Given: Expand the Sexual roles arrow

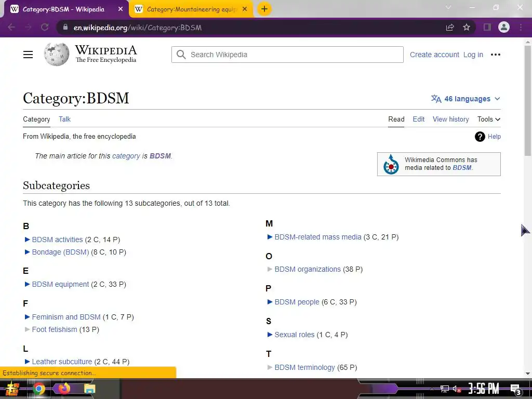Looking at the screenshot, I should [270, 335].
